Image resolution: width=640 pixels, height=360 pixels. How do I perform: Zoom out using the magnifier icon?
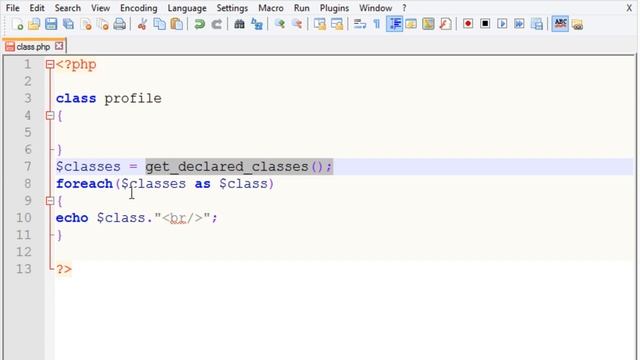(x=297, y=24)
